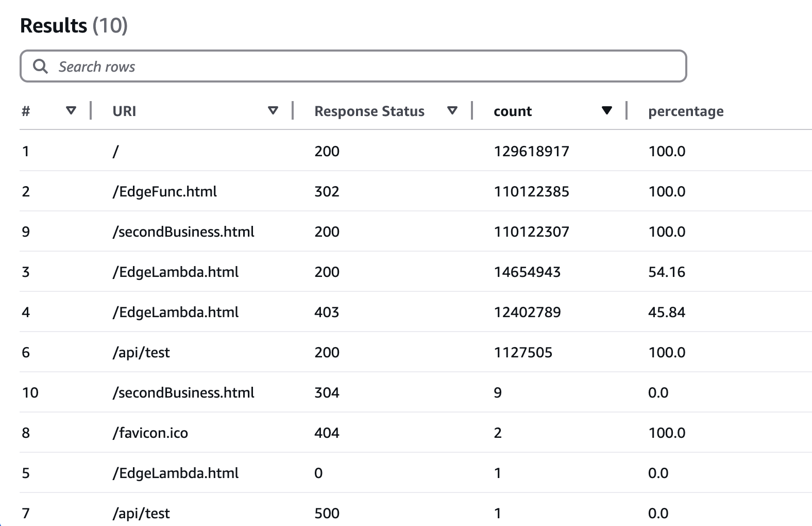
Task: Click the percentage column header
Action: point(686,112)
